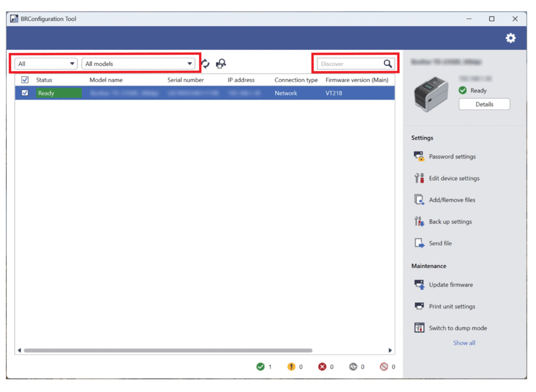536x392 pixels.
Task: Open Edit device settings
Action: (x=454, y=178)
